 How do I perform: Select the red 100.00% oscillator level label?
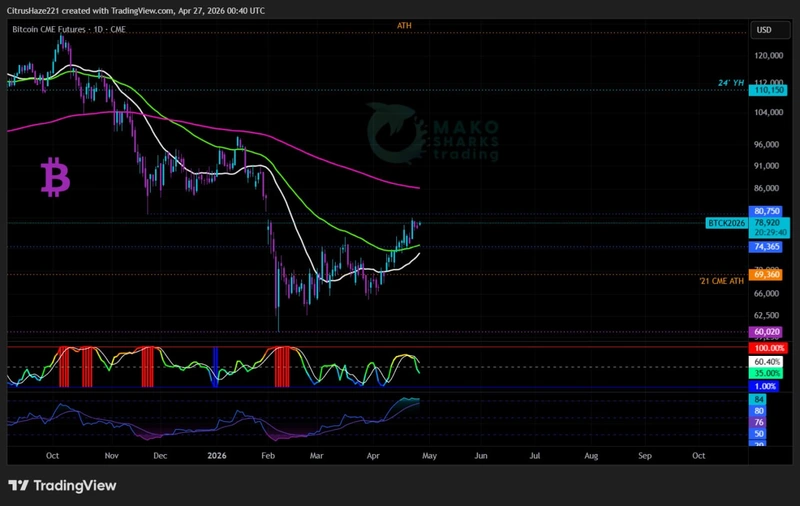(769, 347)
